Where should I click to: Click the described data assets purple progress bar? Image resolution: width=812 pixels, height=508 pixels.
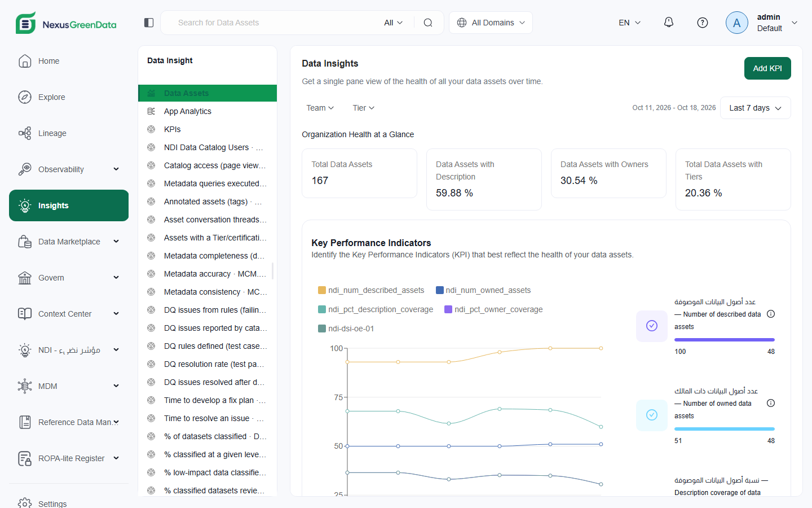[x=725, y=340]
